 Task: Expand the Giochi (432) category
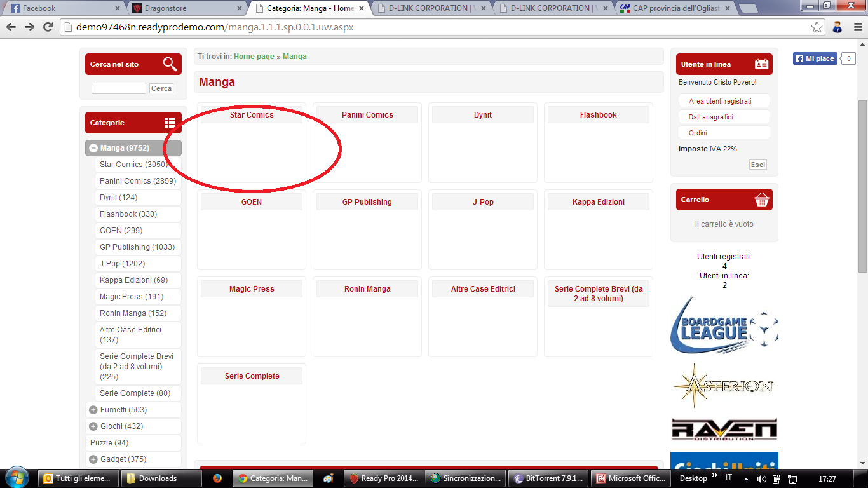[93, 426]
